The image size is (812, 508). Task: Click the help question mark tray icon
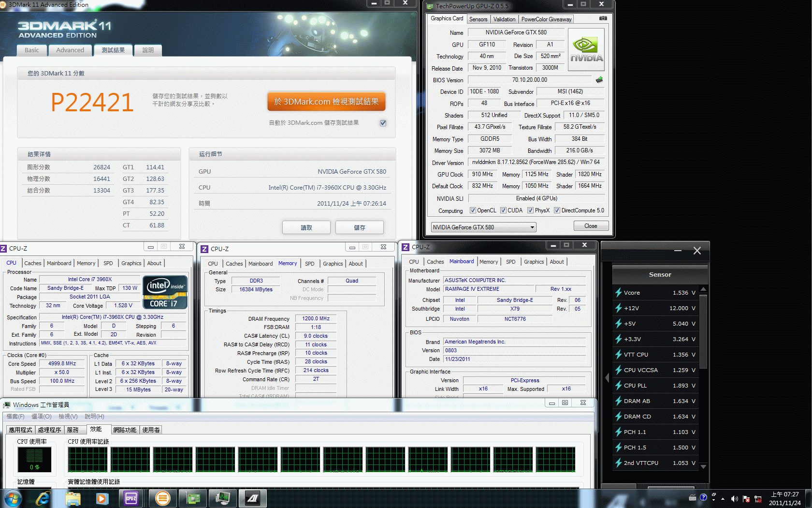703,497
